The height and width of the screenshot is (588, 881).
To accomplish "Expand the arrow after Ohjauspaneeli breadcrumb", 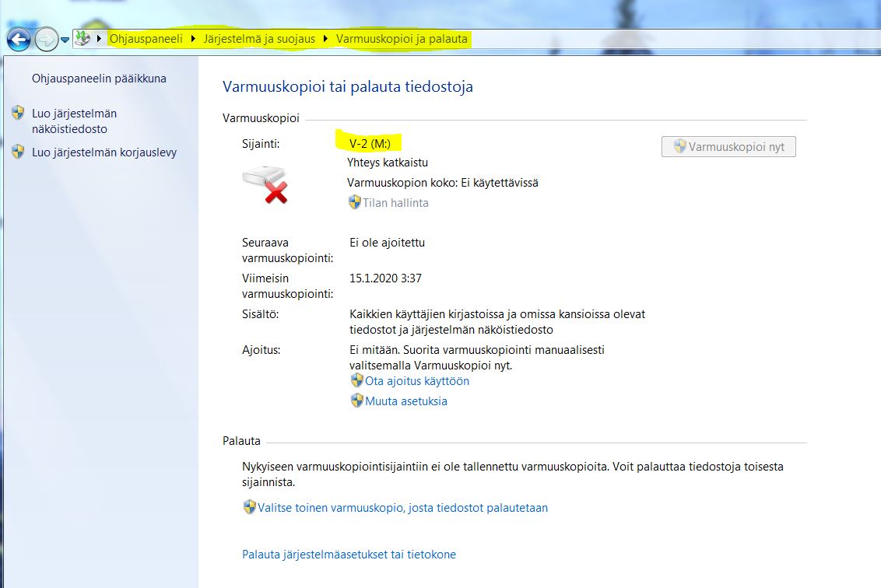I will click(x=193, y=39).
